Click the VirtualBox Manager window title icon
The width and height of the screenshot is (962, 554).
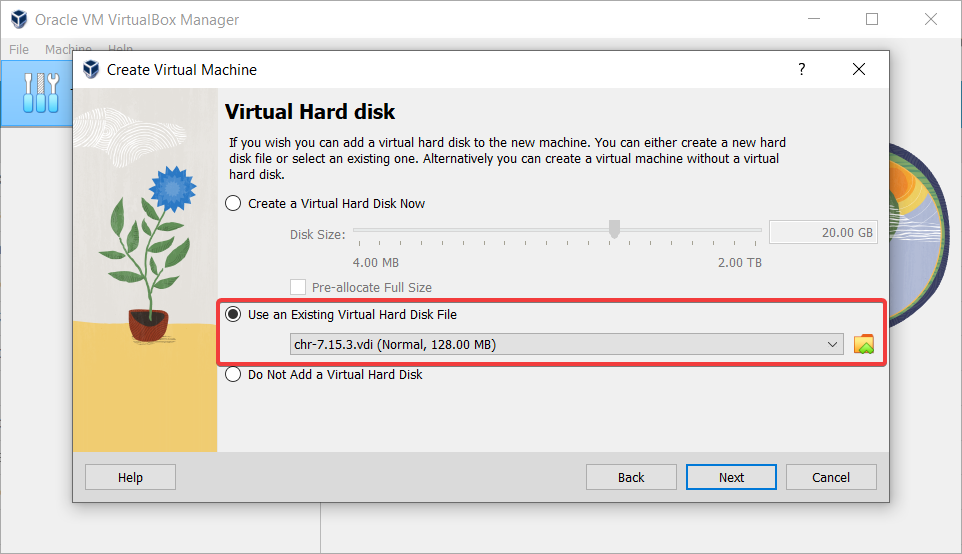[x=18, y=20]
